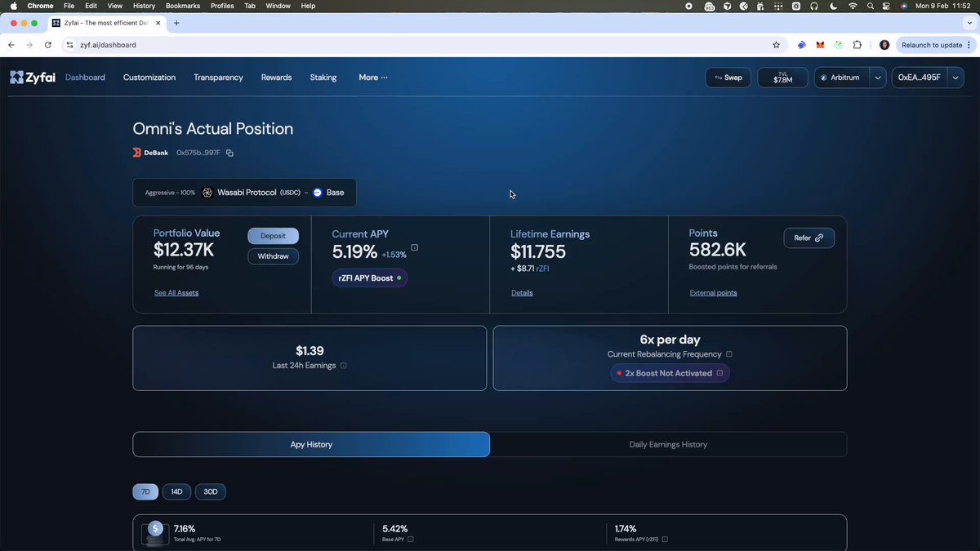Copy the 0x575b..997F wallet address

point(229,153)
